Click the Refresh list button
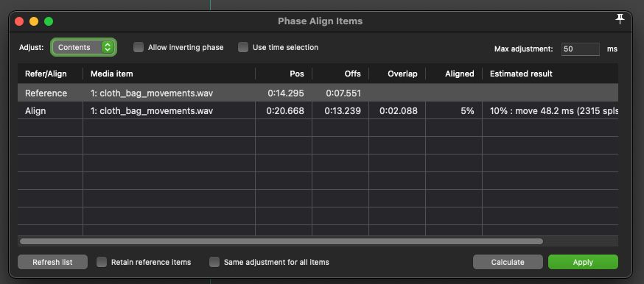 (52, 262)
